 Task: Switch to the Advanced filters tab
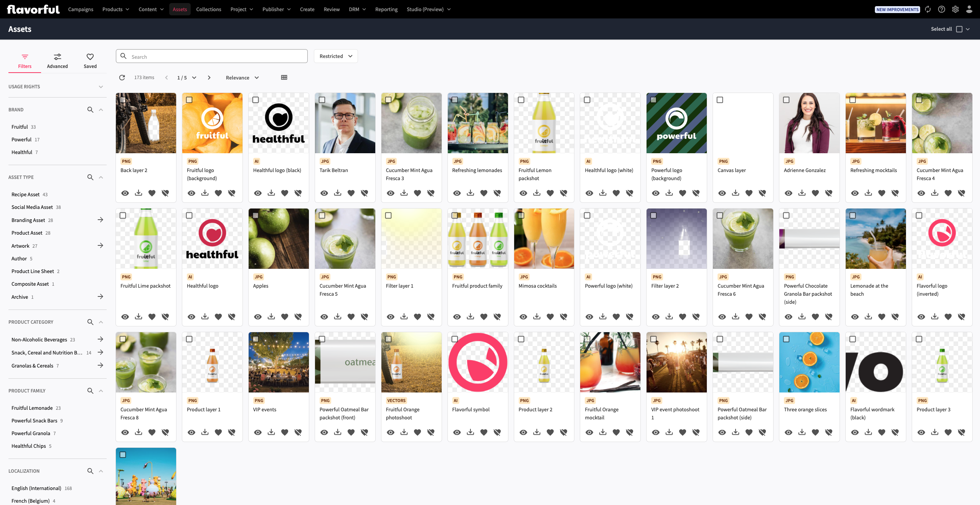(57, 61)
